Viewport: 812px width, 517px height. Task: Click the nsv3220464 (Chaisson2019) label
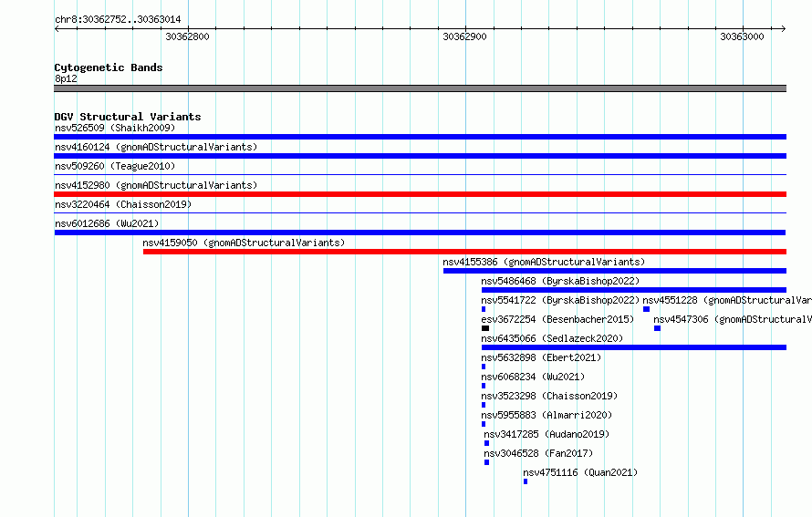pyautogui.click(x=123, y=204)
